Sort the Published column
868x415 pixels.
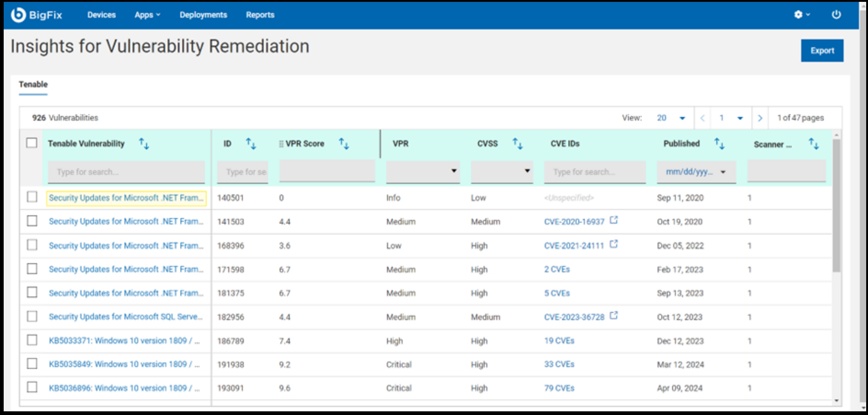coord(720,143)
